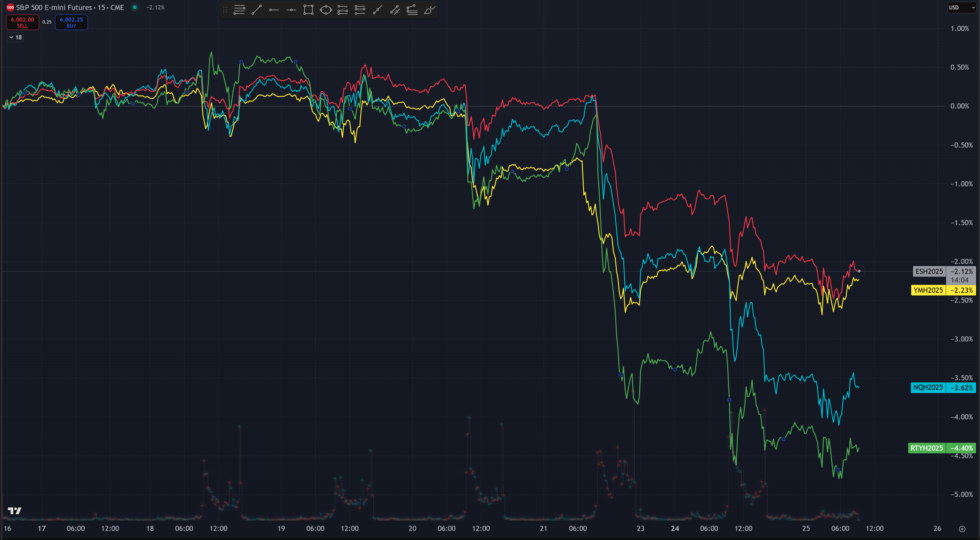The height and width of the screenshot is (540, 980).
Task: Select the Fib retracement drawing tool
Action: pos(239,10)
